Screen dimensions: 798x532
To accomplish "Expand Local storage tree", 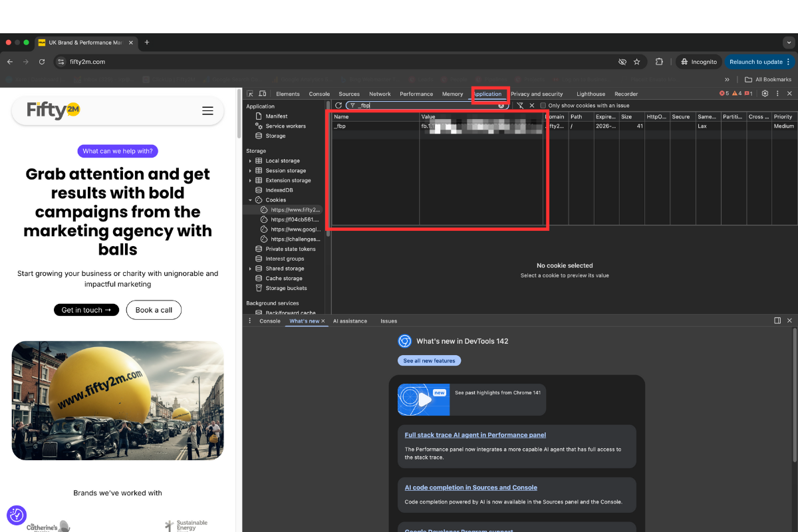I will (250, 161).
